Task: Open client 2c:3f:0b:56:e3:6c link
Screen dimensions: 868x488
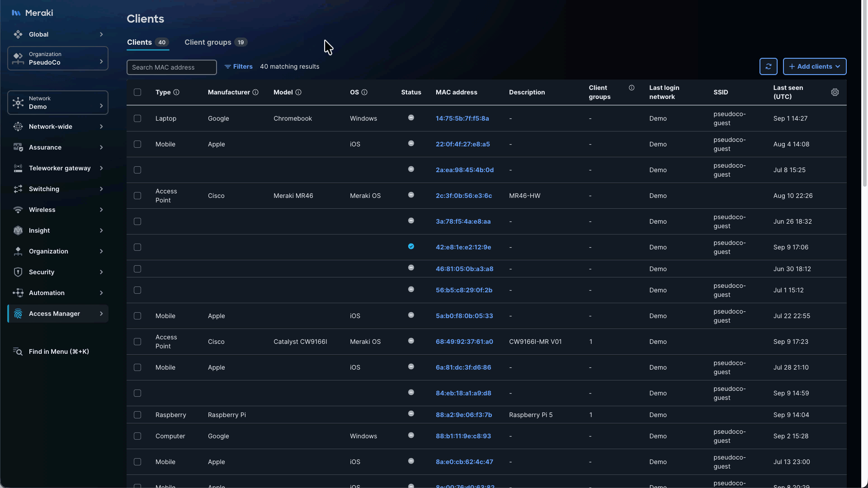Action: (x=463, y=196)
